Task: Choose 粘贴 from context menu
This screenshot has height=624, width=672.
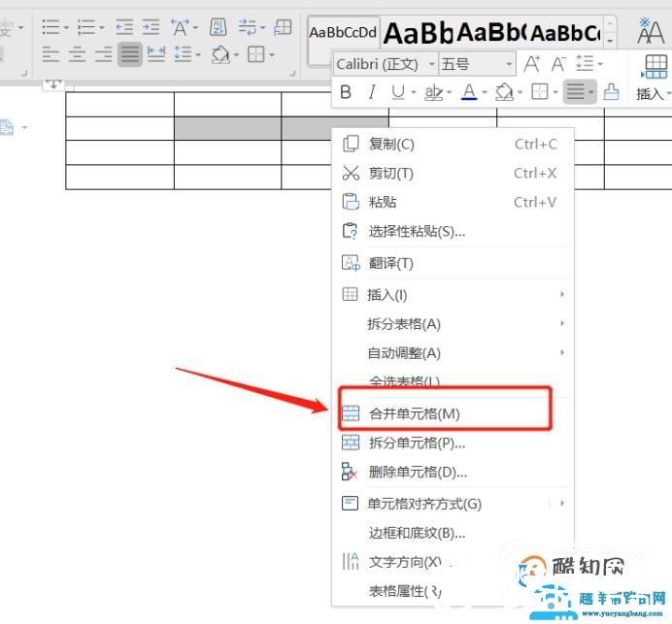Action: tap(453, 202)
